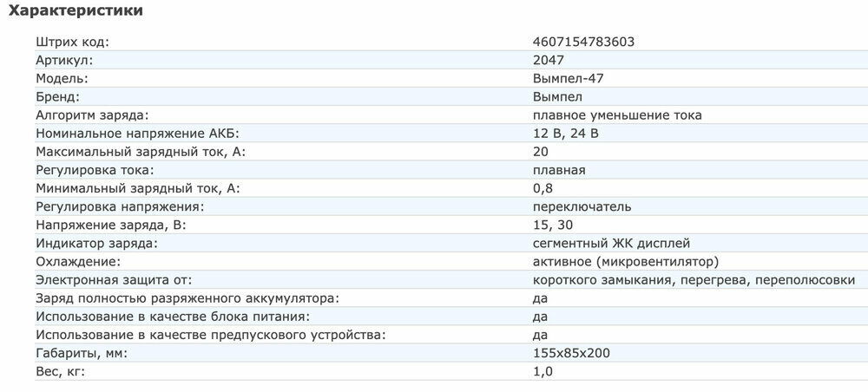Viewport: 868px width, 392px height.
Task: Select 'плавное уменьшение тока' value
Action: click(617, 115)
